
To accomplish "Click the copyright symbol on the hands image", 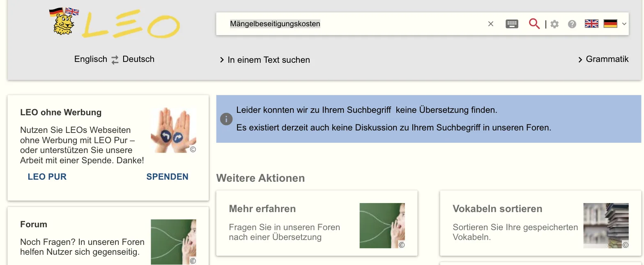I will click(x=193, y=149).
